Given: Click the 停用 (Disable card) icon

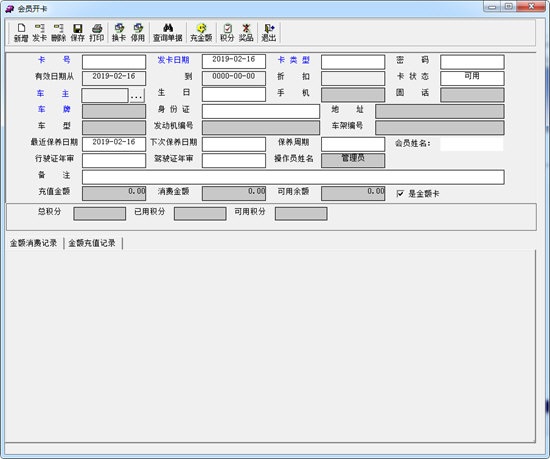Looking at the screenshot, I should coord(138,33).
